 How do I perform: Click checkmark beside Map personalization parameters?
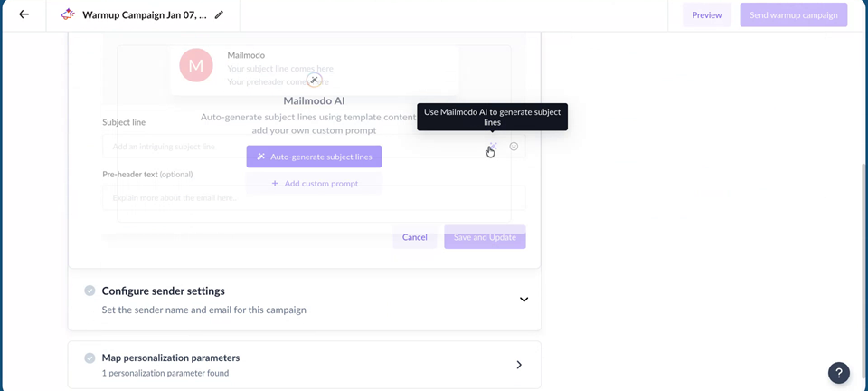(90, 358)
